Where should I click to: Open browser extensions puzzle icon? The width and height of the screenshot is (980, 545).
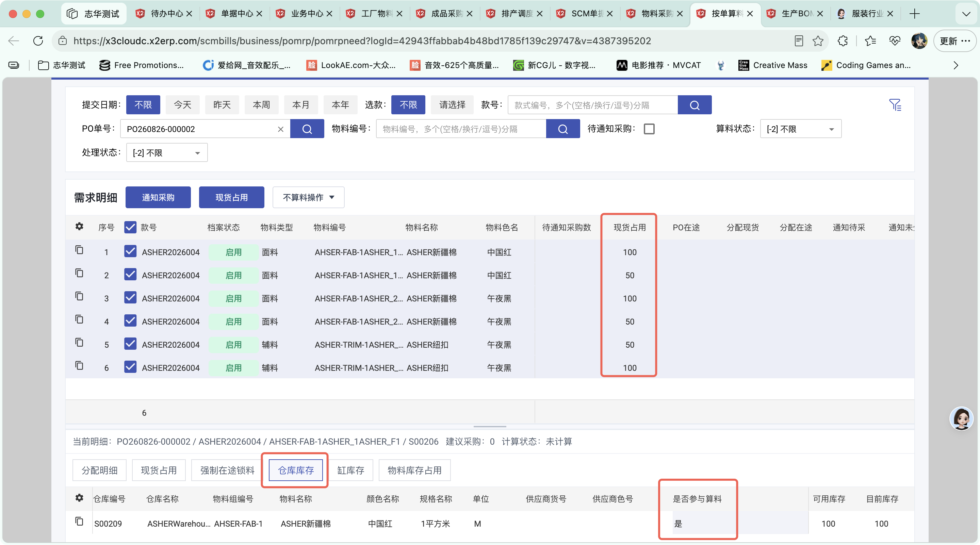pyautogui.click(x=843, y=41)
